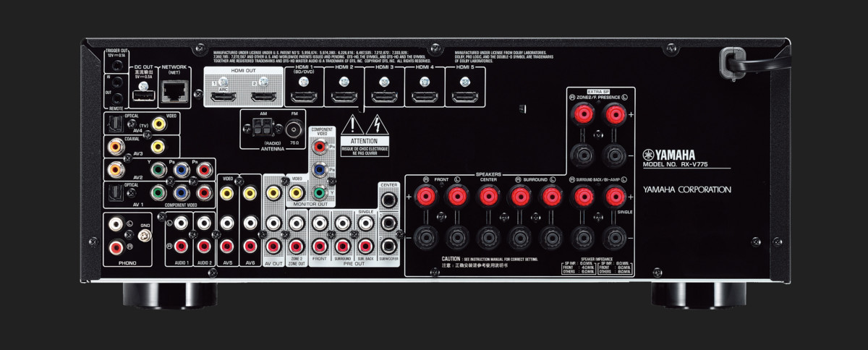The width and height of the screenshot is (868, 350).
Task: Click the SURROUND R red speaker terminal
Action: click(x=519, y=195)
